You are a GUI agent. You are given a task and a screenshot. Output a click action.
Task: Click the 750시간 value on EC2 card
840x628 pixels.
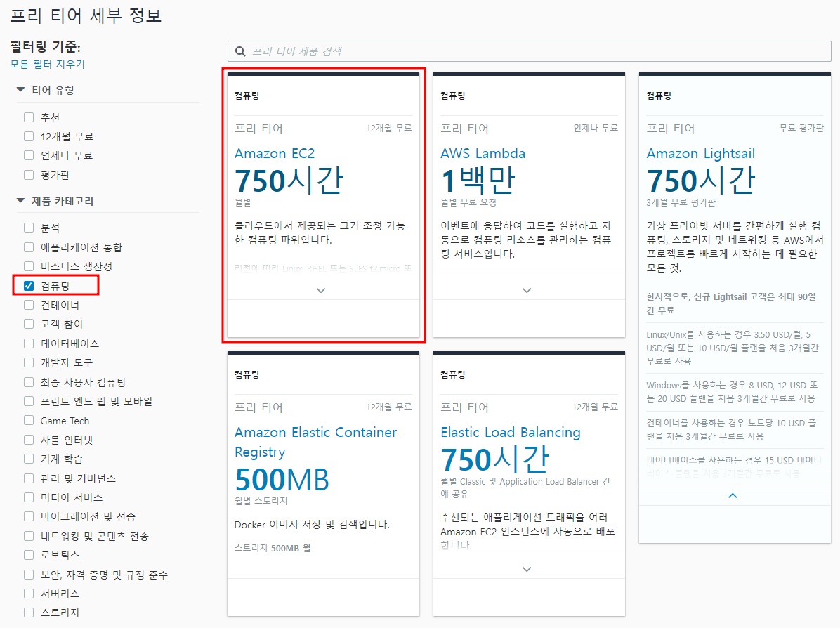289,181
